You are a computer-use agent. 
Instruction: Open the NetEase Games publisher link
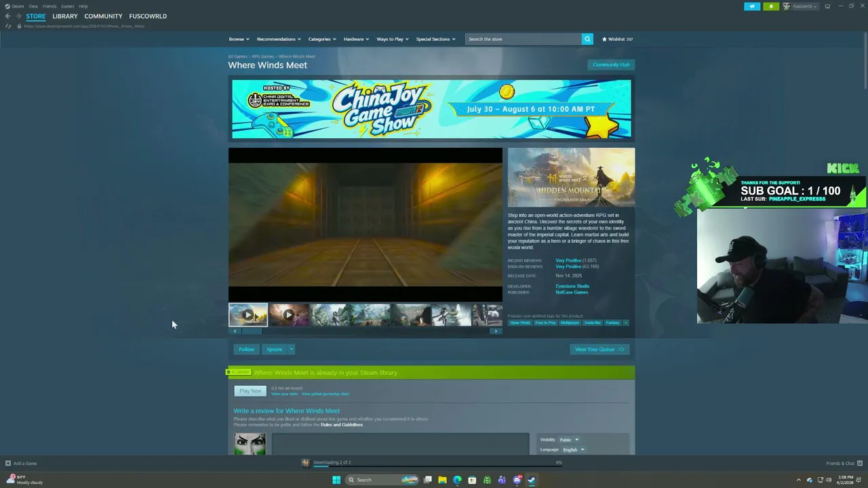point(572,292)
